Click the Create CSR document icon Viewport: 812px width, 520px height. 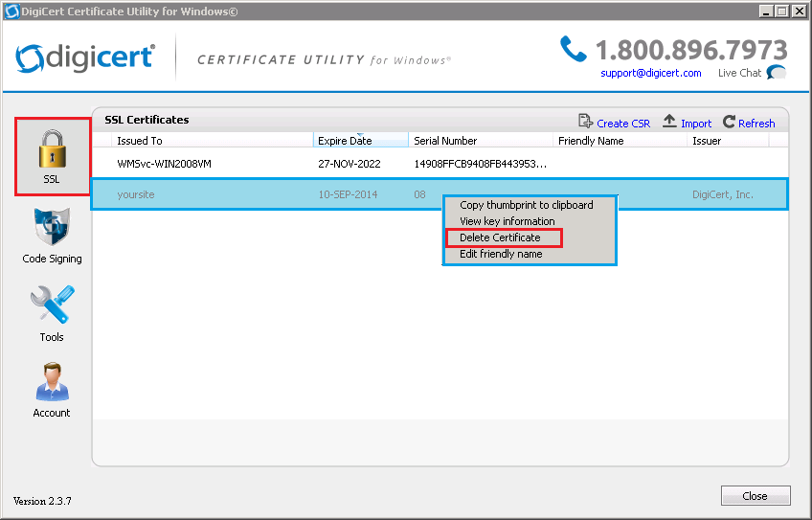click(x=586, y=122)
